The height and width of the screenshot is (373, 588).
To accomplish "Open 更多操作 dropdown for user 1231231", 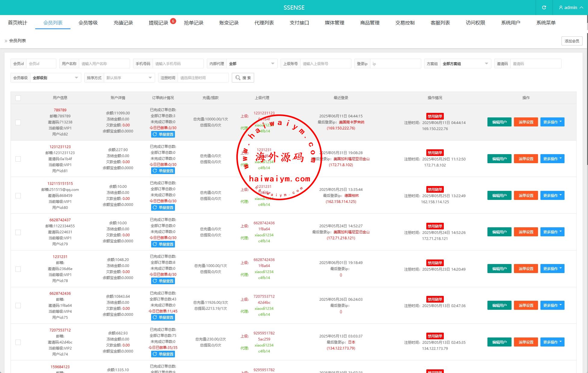I will click(552, 269).
